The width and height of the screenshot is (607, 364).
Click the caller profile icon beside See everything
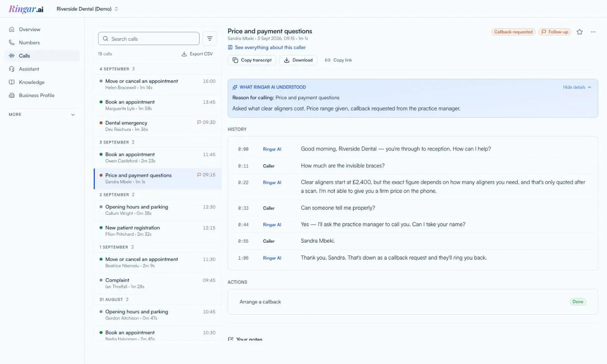230,47
